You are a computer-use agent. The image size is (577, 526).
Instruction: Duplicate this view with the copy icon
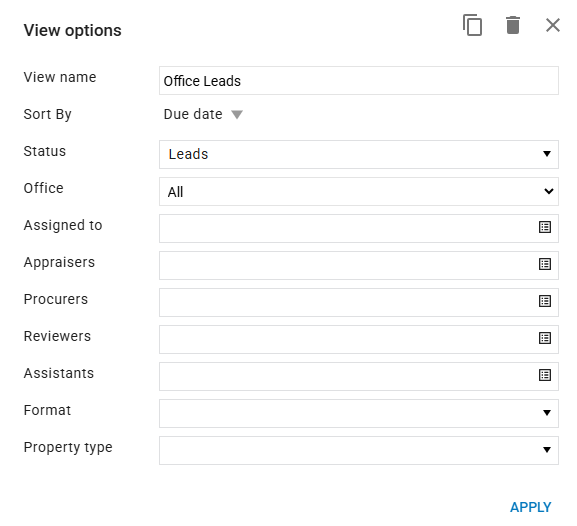(472, 25)
